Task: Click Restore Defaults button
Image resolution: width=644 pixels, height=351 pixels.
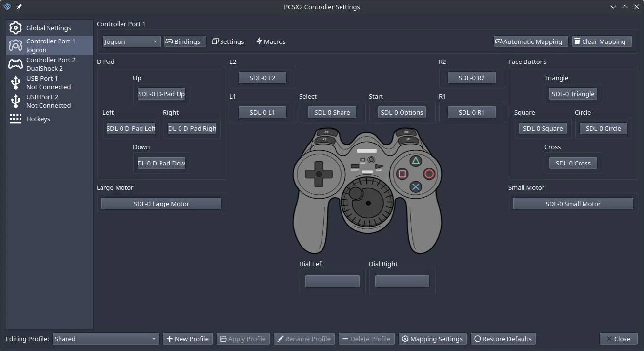Action: pos(503,339)
